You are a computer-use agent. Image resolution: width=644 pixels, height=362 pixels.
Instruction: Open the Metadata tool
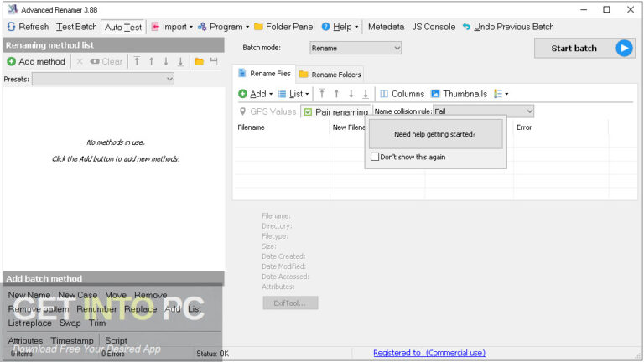coord(386,27)
